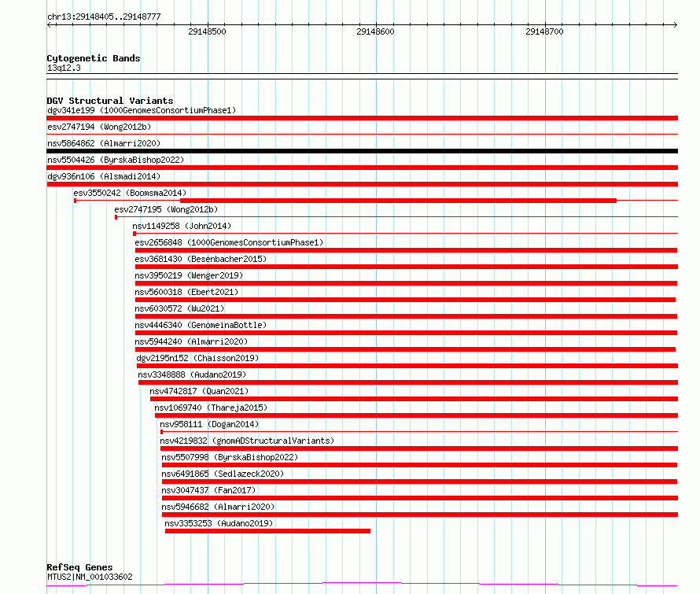
Task: Click the esv3550242 (Boomsma2014) label
Action: tap(130, 193)
